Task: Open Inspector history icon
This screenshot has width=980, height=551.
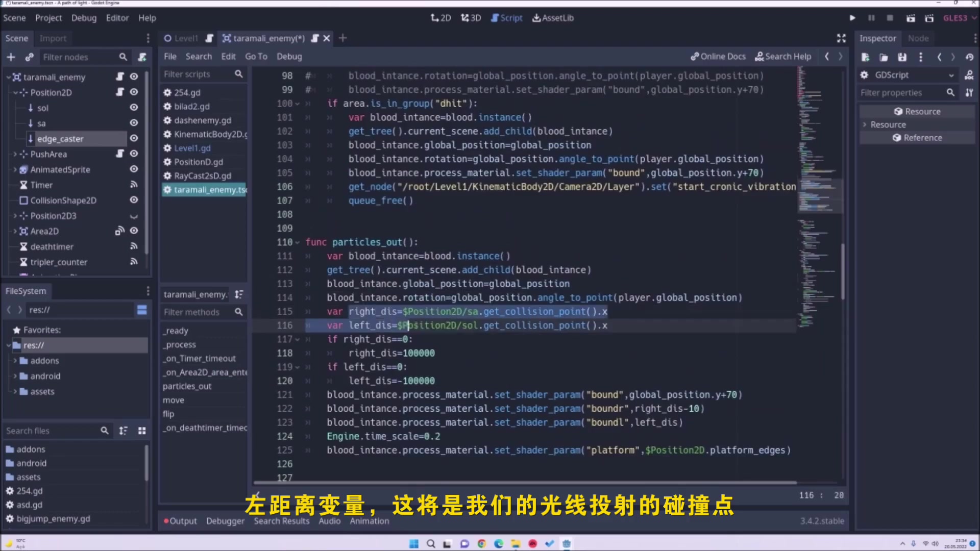Action: [x=969, y=57]
